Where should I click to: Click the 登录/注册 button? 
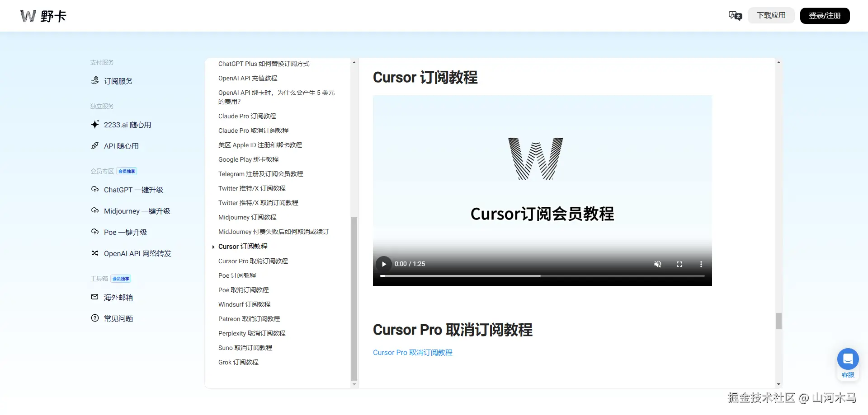[825, 16]
